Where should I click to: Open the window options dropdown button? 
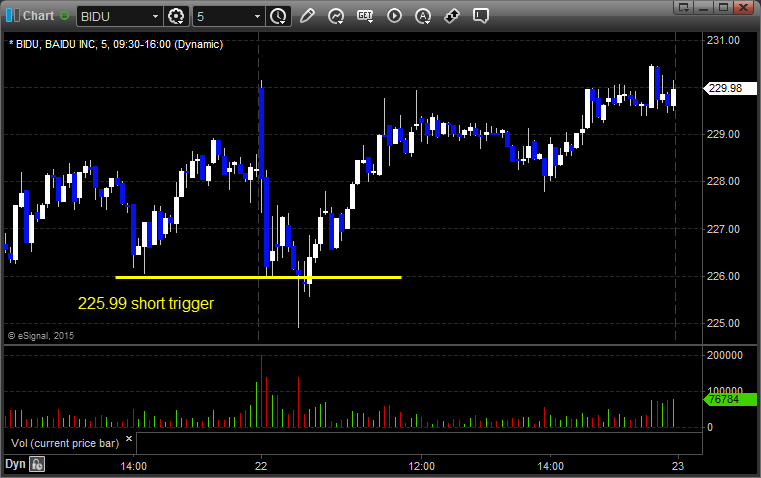point(684,7)
